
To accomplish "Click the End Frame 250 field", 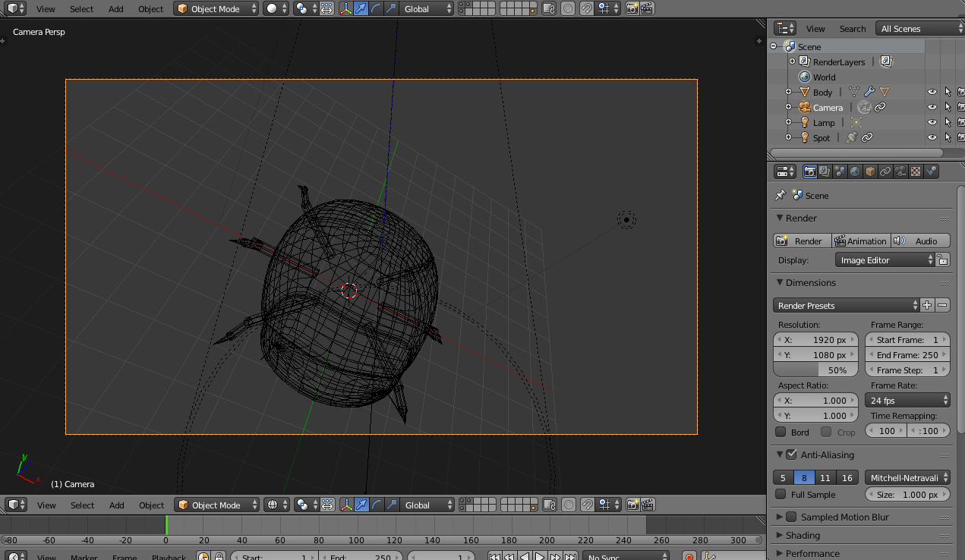I will click(907, 354).
